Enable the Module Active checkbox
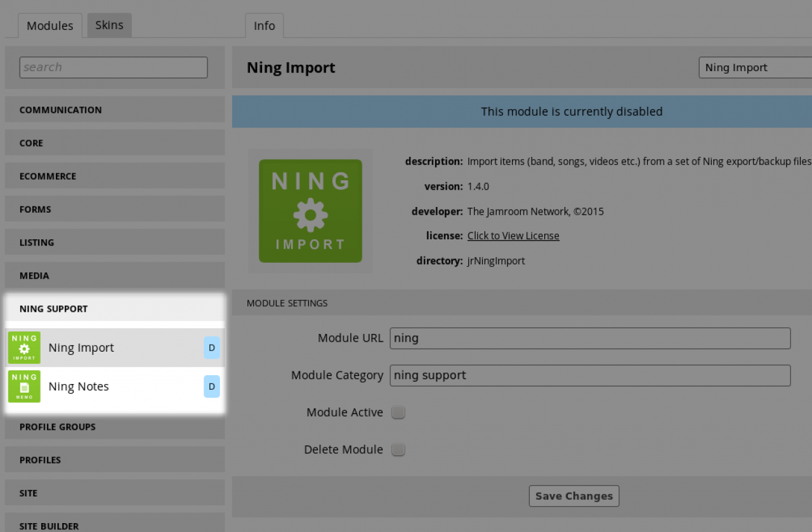 pyautogui.click(x=398, y=413)
